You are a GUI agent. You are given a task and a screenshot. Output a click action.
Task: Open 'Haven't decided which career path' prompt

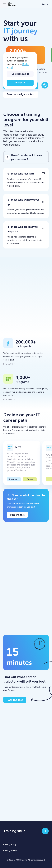click(x=26, y=157)
